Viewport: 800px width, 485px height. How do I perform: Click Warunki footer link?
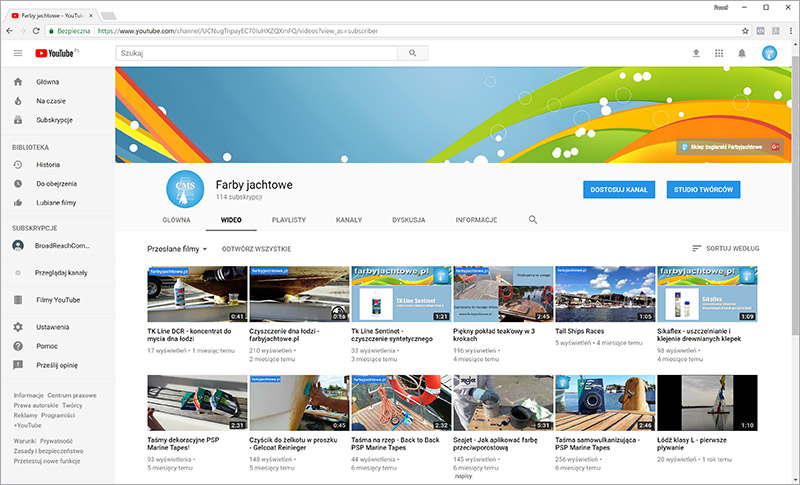pyautogui.click(x=24, y=441)
